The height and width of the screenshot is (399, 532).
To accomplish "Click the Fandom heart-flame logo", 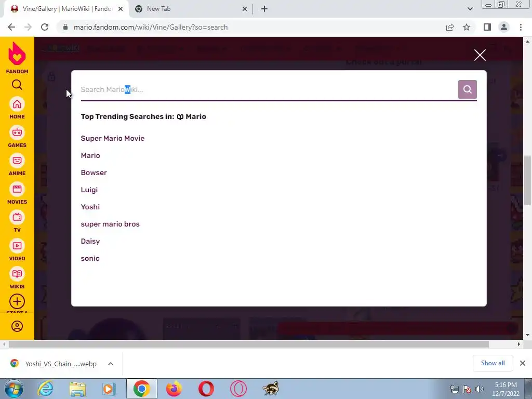I will point(17,54).
